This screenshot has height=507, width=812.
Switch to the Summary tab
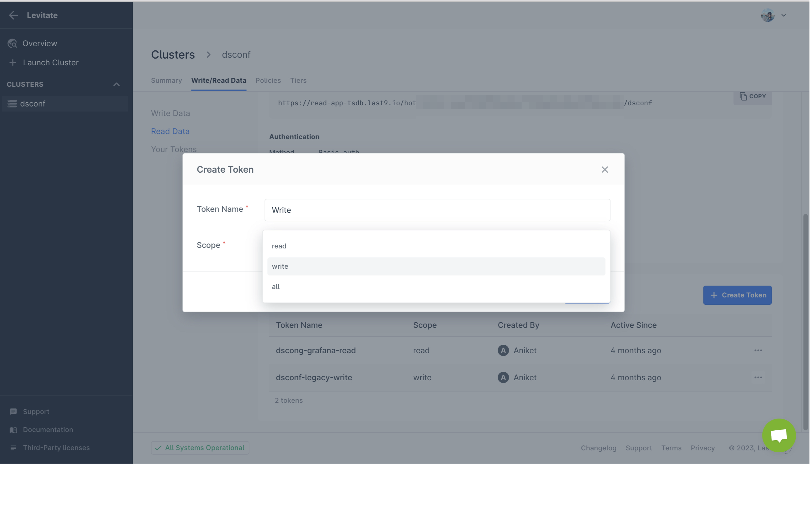166,81
